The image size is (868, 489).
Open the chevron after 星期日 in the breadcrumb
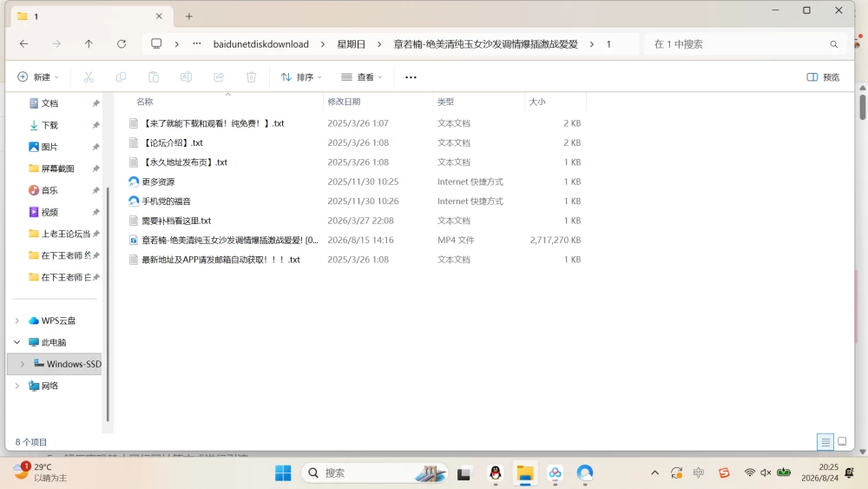379,44
